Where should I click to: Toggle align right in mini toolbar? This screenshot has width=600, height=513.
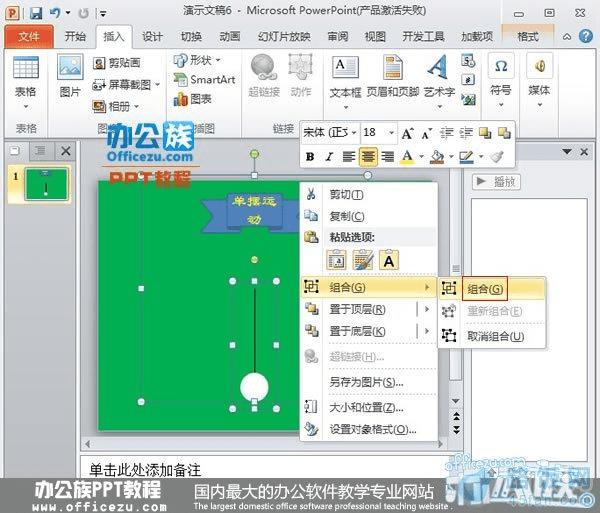(387, 157)
